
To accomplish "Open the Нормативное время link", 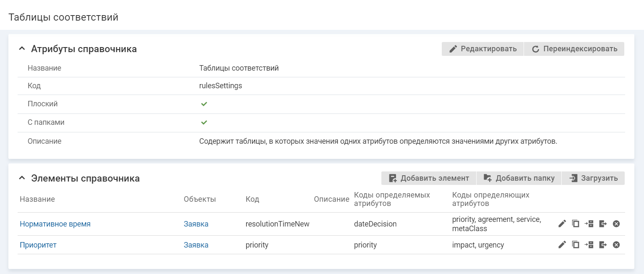I will coord(55,224).
